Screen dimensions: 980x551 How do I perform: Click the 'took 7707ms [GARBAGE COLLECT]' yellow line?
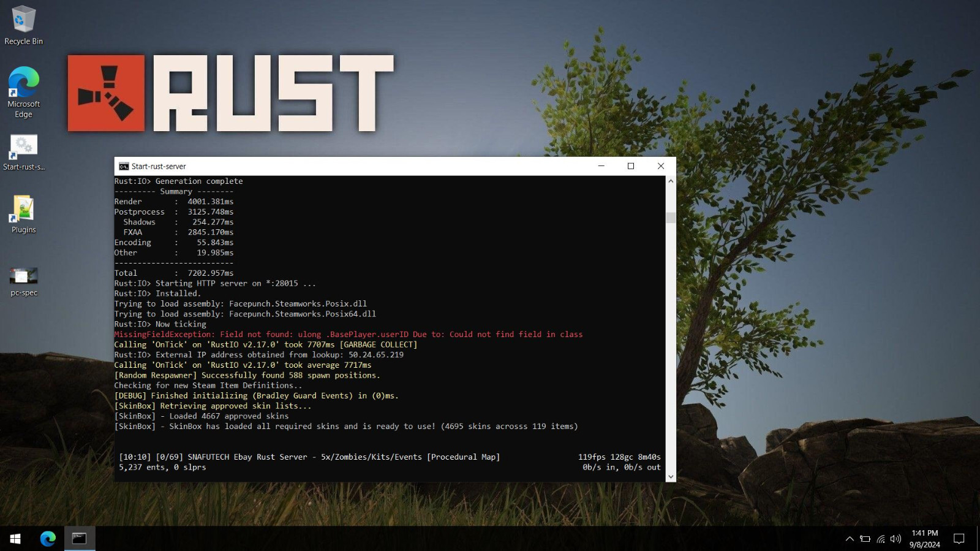tap(265, 344)
